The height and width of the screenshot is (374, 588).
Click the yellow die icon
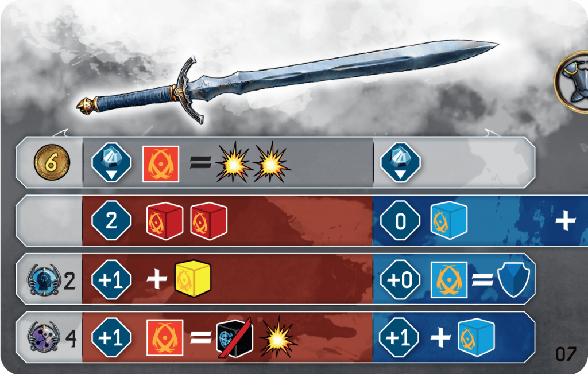tap(193, 278)
